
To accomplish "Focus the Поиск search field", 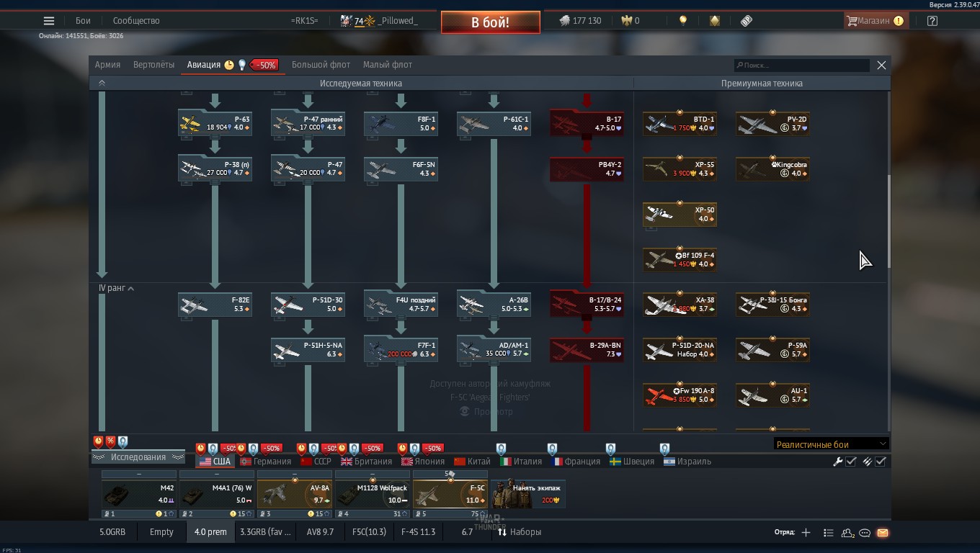I will [801, 66].
